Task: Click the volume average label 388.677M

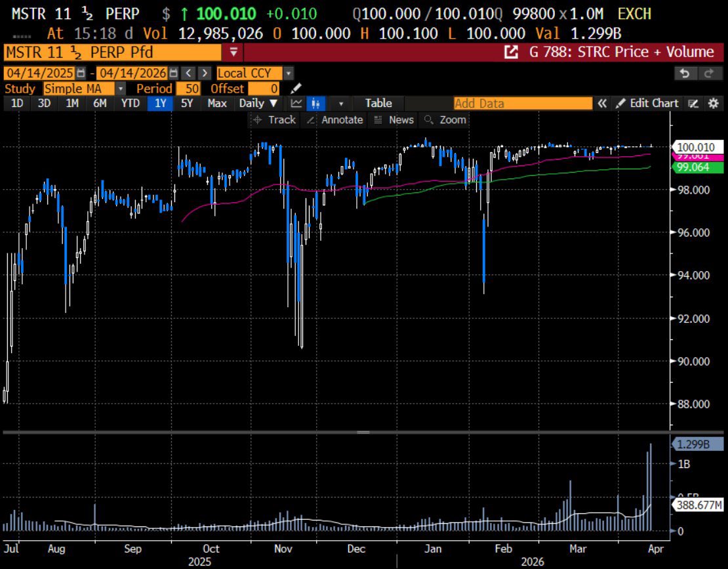Action: [697, 505]
